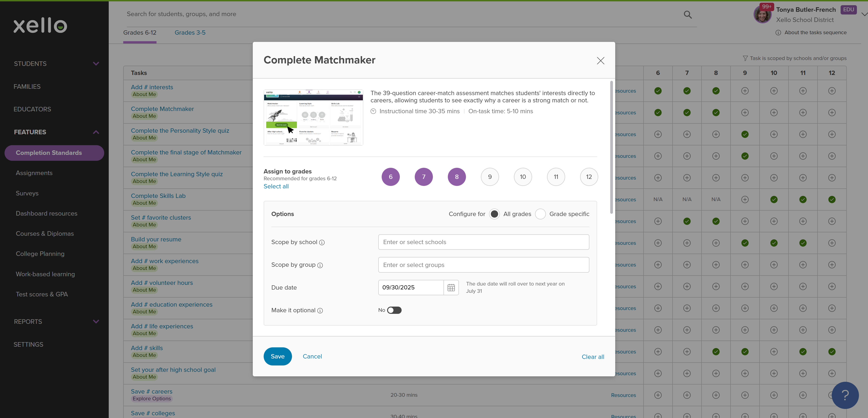
Task: Open Resources link for Save # careers
Action: (623, 395)
